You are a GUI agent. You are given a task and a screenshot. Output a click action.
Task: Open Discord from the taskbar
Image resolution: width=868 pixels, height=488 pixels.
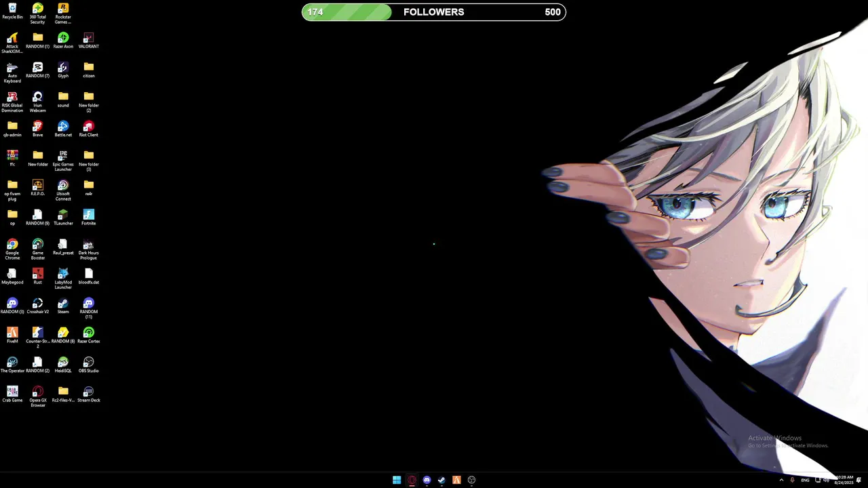pyautogui.click(x=427, y=480)
